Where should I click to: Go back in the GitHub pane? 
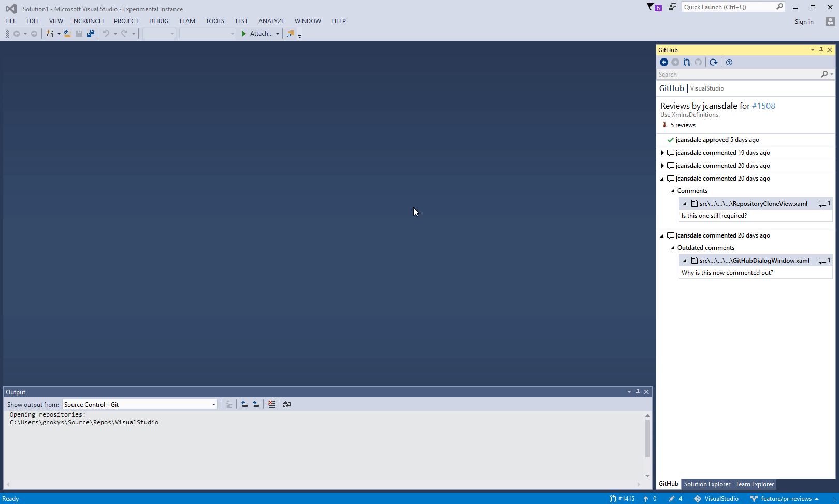[x=664, y=62]
